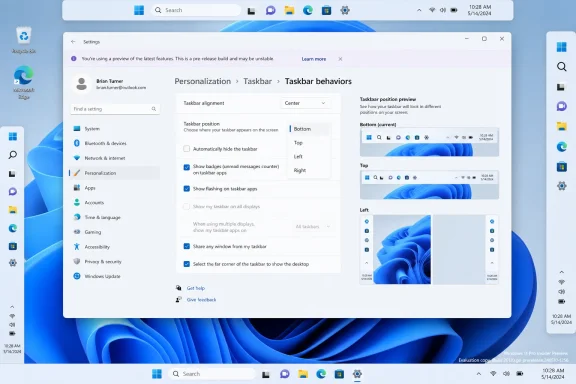Launch Edge from the right taskbar
This screenshot has height=384, width=576.
coord(561,147)
